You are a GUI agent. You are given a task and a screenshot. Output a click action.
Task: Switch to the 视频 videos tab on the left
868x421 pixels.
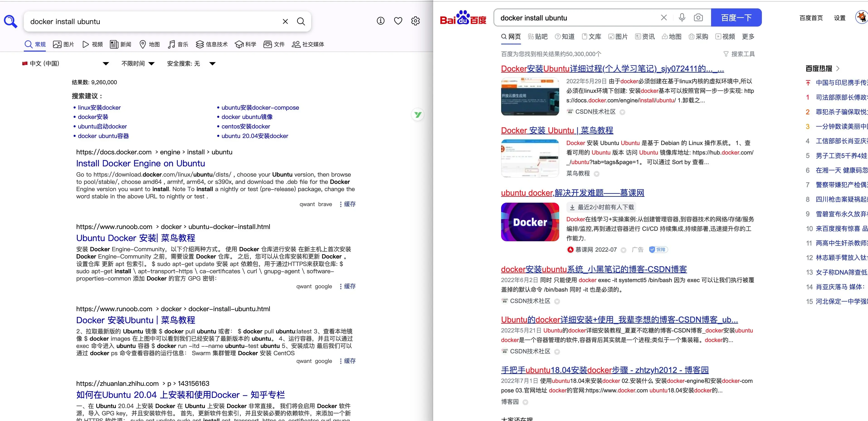(x=93, y=44)
